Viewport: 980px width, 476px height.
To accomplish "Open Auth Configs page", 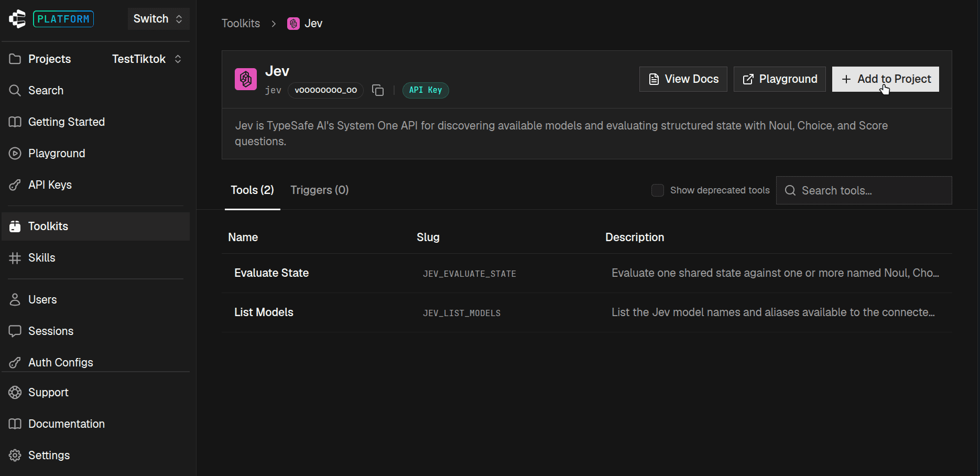I will (x=95, y=362).
